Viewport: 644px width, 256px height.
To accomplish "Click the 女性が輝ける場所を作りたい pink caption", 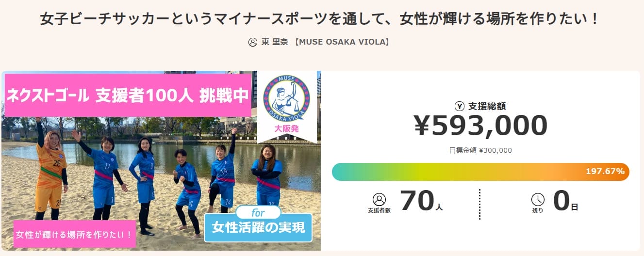I will click(74, 235).
